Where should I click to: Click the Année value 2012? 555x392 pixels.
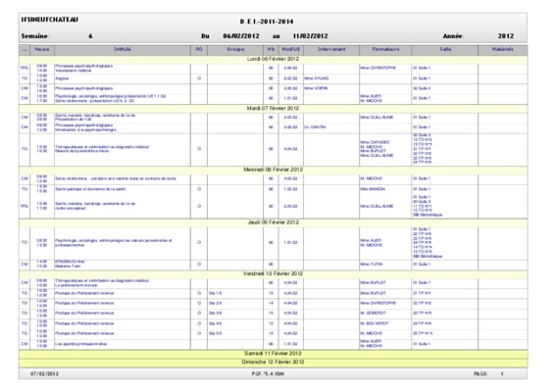coord(506,36)
